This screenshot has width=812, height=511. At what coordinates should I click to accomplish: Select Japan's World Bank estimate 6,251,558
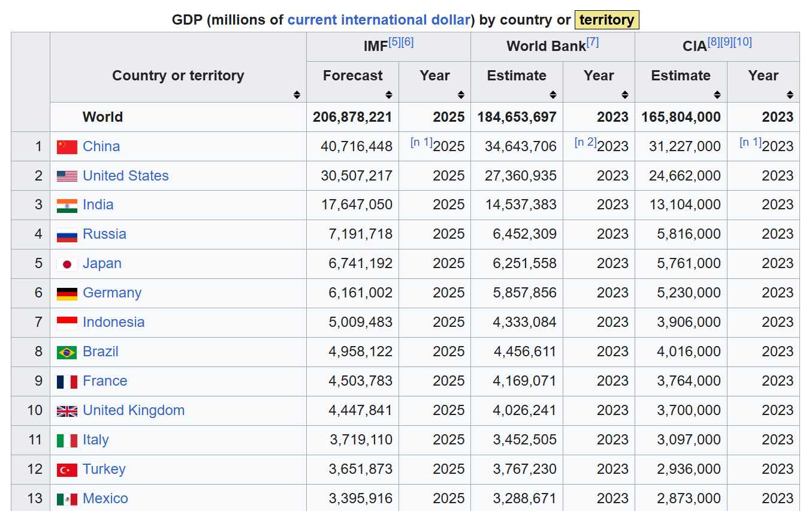click(x=525, y=263)
